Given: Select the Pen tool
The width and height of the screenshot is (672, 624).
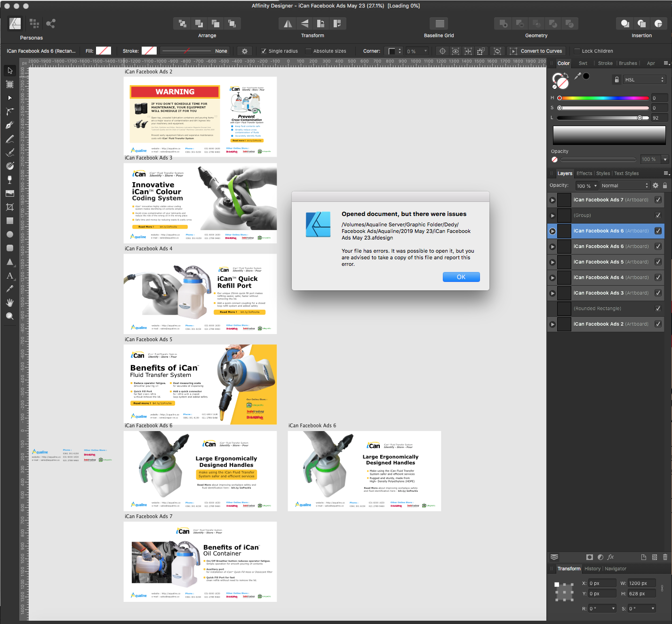Looking at the screenshot, I should [10, 125].
